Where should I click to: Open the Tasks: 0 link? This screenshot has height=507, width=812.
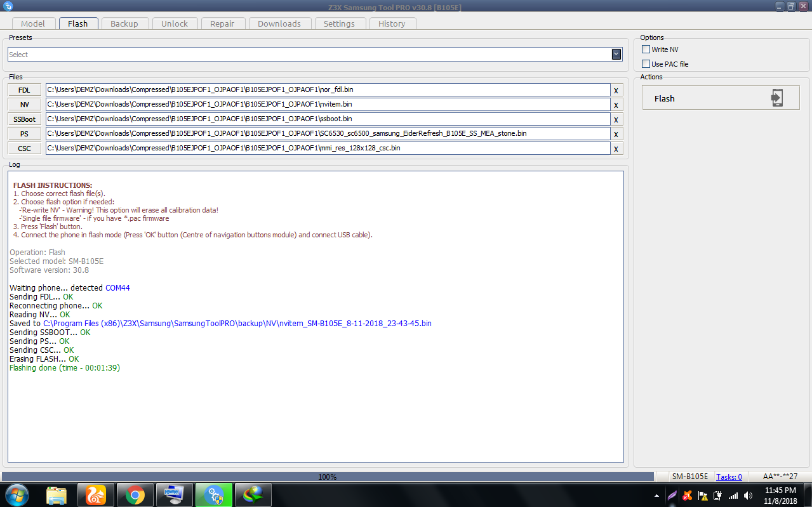click(729, 477)
